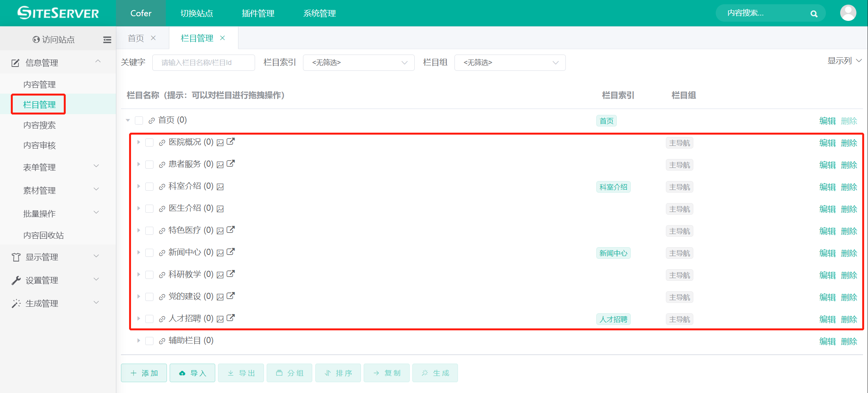868x393 pixels.
Task: Open external link icon for 医院概况
Action: [230, 142]
